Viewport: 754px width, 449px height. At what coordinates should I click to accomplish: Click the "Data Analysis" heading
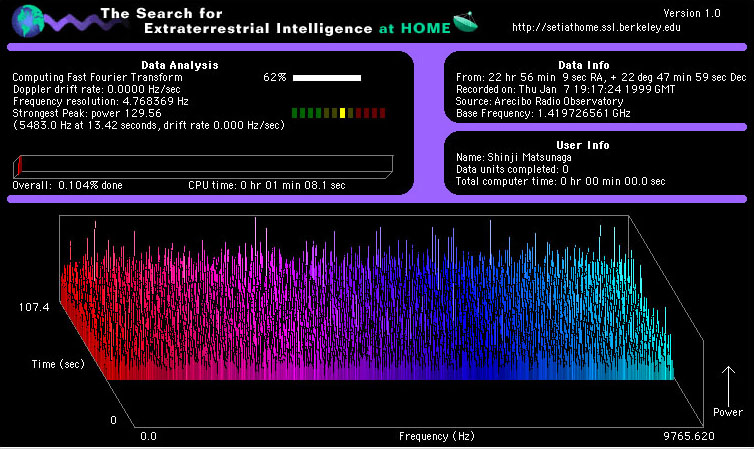(x=180, y=65)
